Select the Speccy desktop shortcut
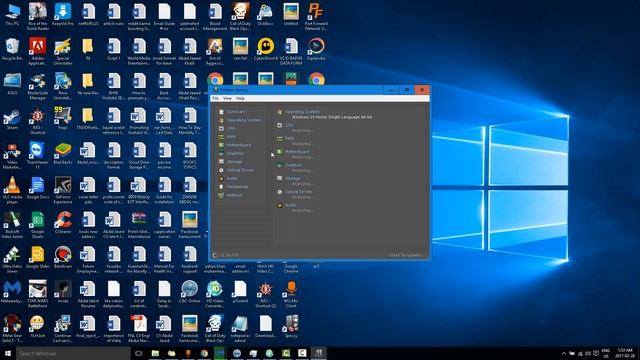Viewport: 640px width, 360px height. (x=291, y=327)
